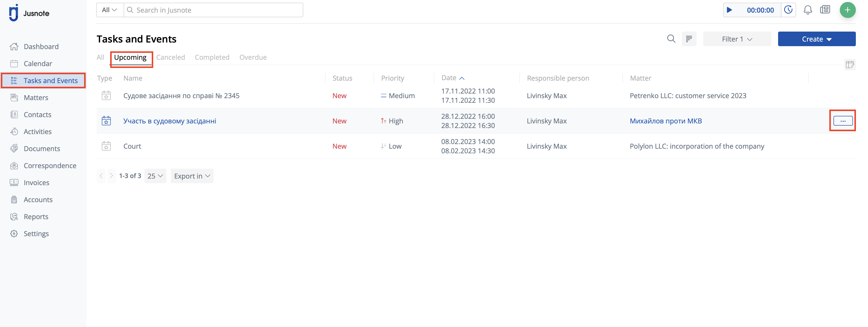Click event icon of Судове засідання row

(106, 95)
